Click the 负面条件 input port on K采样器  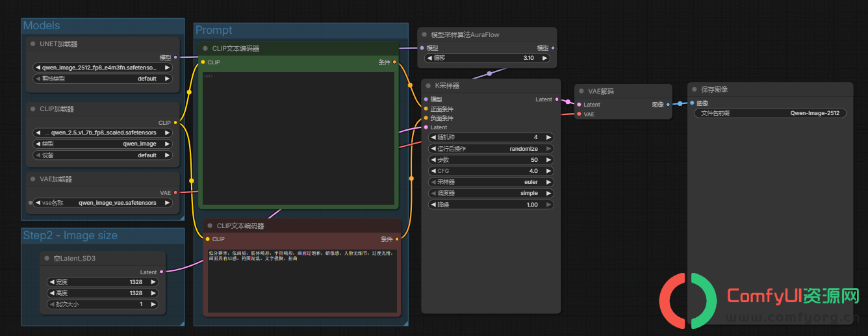(426, 118)
